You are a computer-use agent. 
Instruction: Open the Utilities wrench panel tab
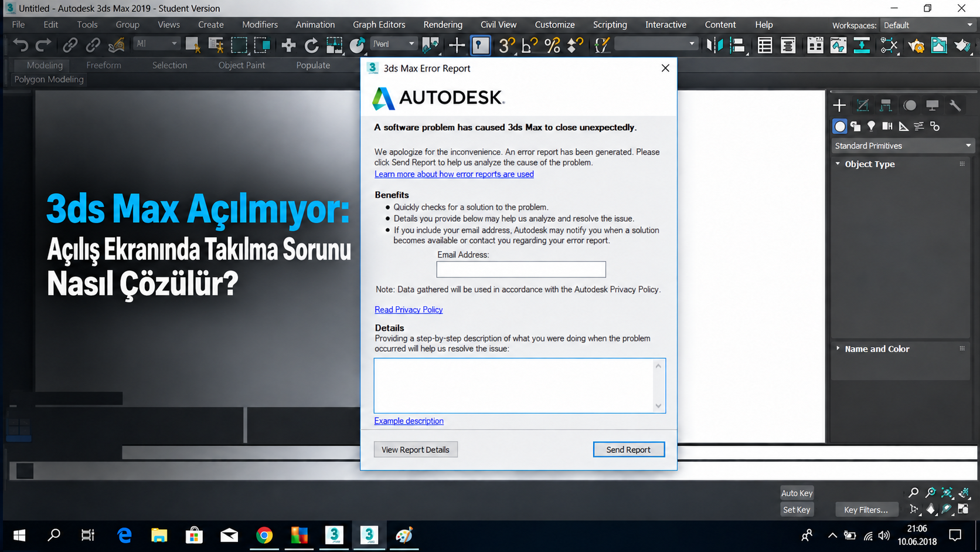(x=955, y=105)
